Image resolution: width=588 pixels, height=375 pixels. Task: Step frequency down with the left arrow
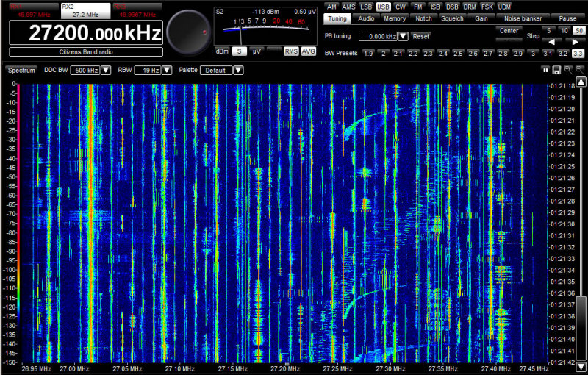552,42
